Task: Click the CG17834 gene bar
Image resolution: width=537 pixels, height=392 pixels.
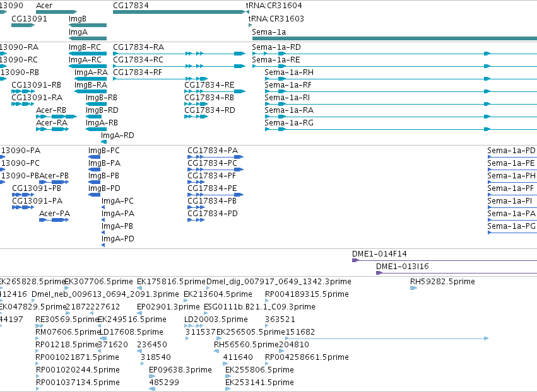Action: coord(179,12)
